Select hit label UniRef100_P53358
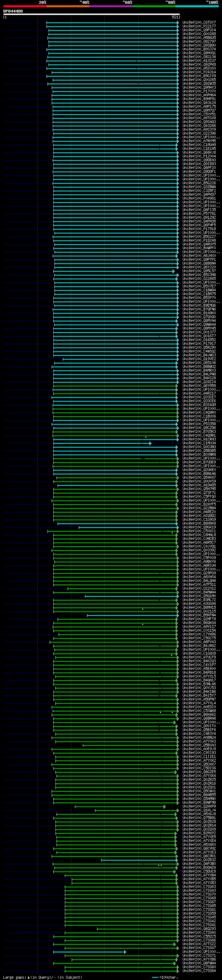This screenshot has width=222, height=980. (199, 424)
